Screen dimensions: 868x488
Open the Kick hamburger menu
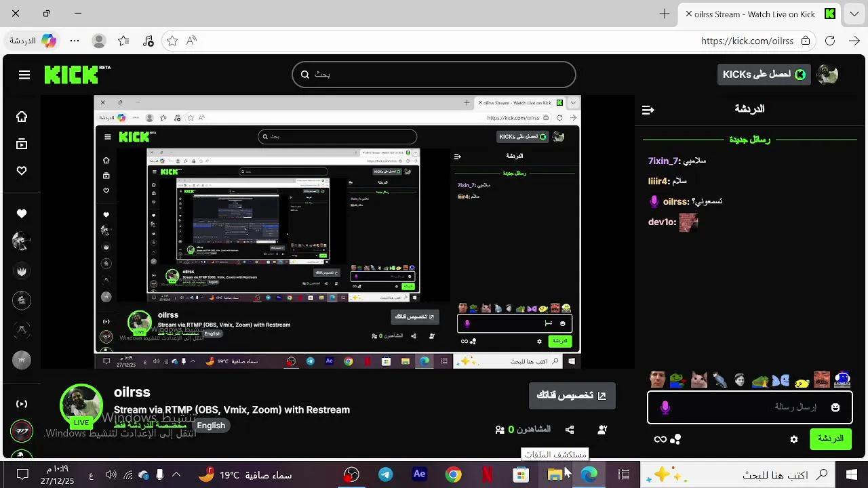click(x=24, y=75)
